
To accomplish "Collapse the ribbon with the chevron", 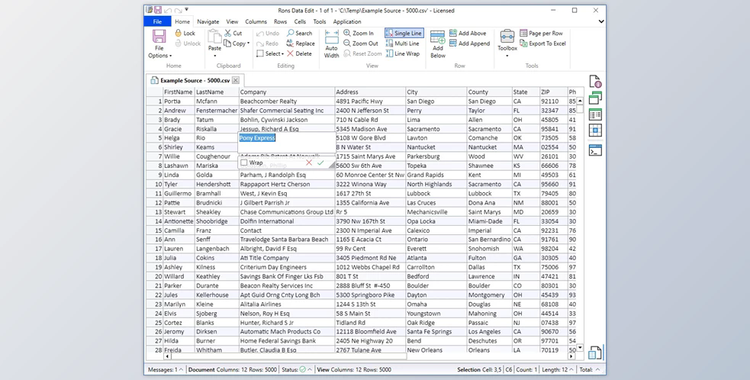I will [601, 22].
